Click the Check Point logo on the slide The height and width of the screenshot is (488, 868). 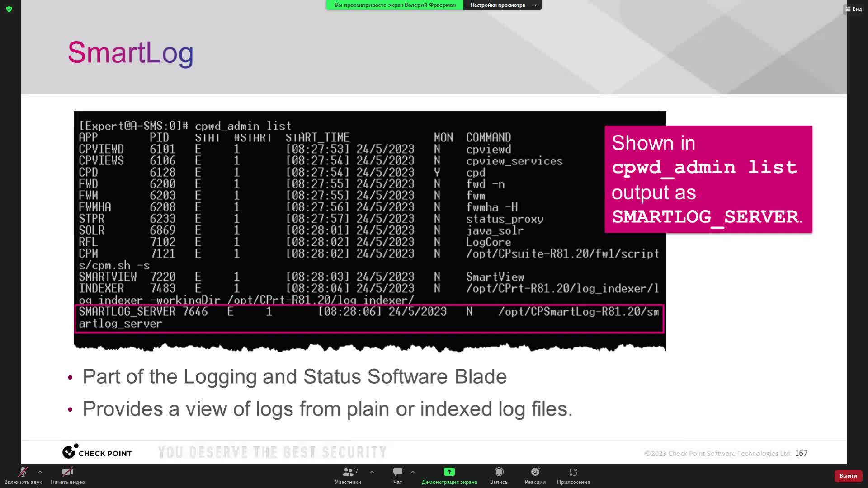[x=97, y=452]
